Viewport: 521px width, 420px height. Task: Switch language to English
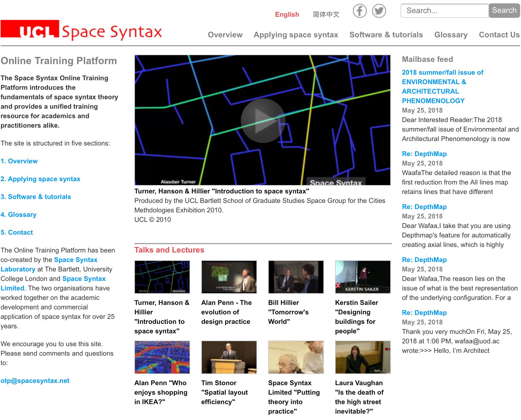tap(287, 14)
